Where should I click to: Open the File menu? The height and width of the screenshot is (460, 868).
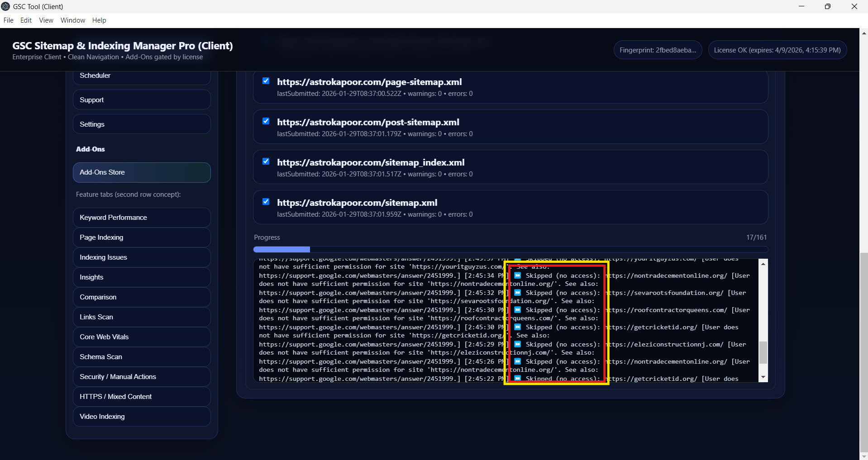[x=8, y=20]
